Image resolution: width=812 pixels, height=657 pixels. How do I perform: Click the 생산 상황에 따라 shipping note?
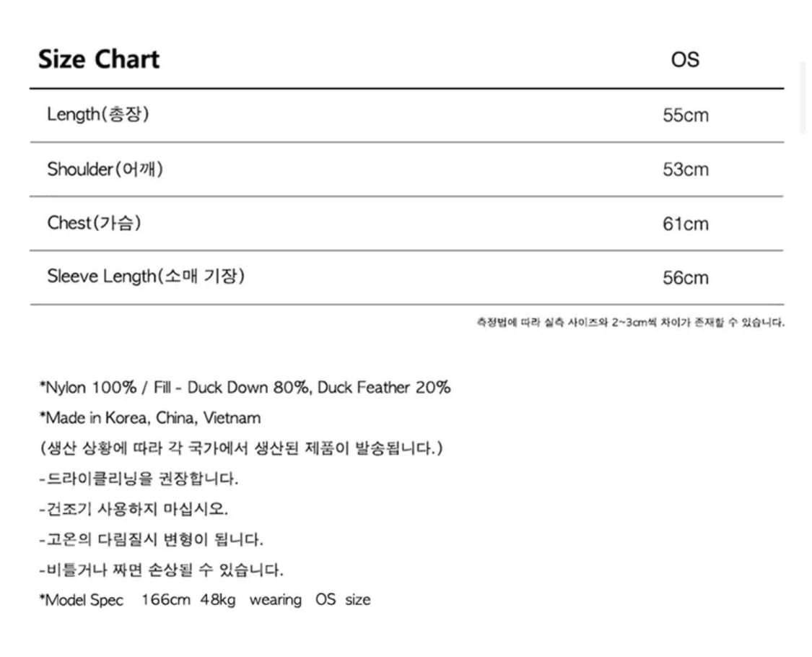[x=241, y=448]
